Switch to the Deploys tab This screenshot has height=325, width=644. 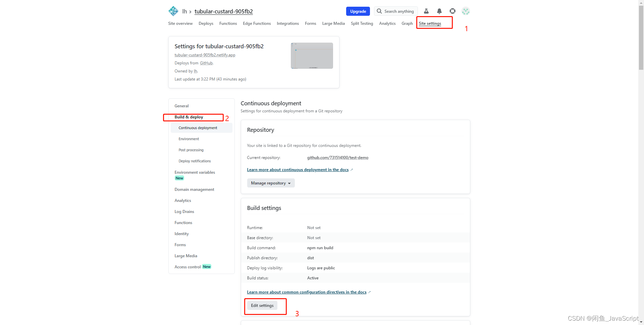click(x=206, y=23)
